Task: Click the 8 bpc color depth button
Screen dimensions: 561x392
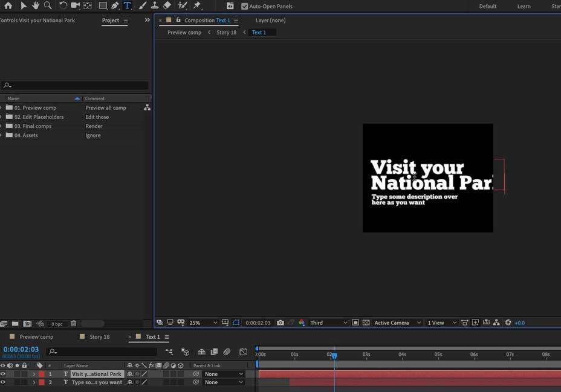Action: pos(57,324)
